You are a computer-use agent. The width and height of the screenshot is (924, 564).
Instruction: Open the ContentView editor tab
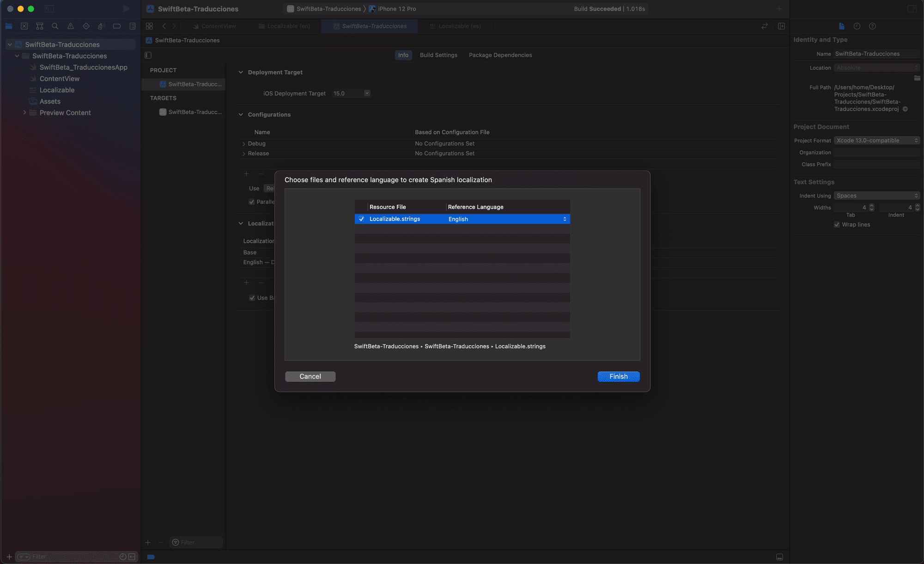click(214, 26)
